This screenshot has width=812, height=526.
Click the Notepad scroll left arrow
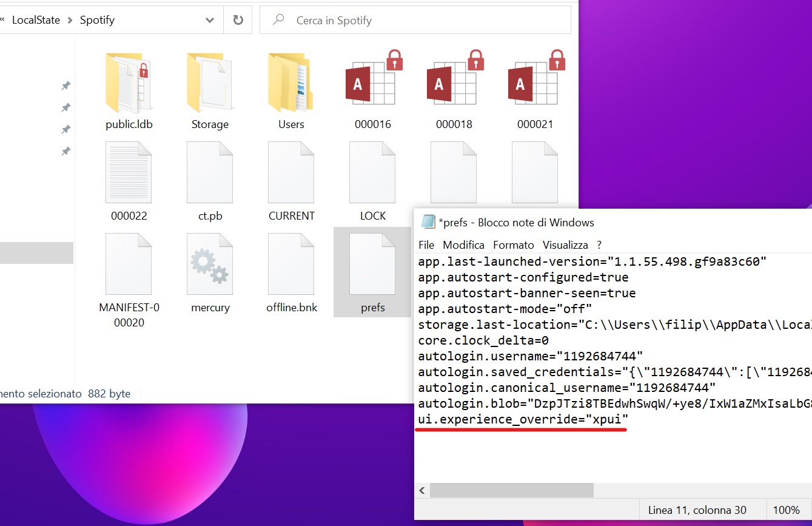click(422, 490)
